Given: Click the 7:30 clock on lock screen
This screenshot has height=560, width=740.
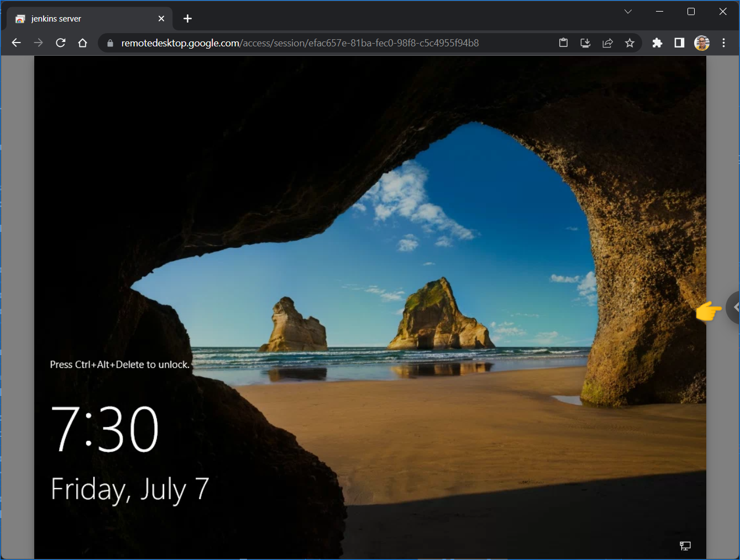Looking at the screenshot, I should click(x=105, y=429).
